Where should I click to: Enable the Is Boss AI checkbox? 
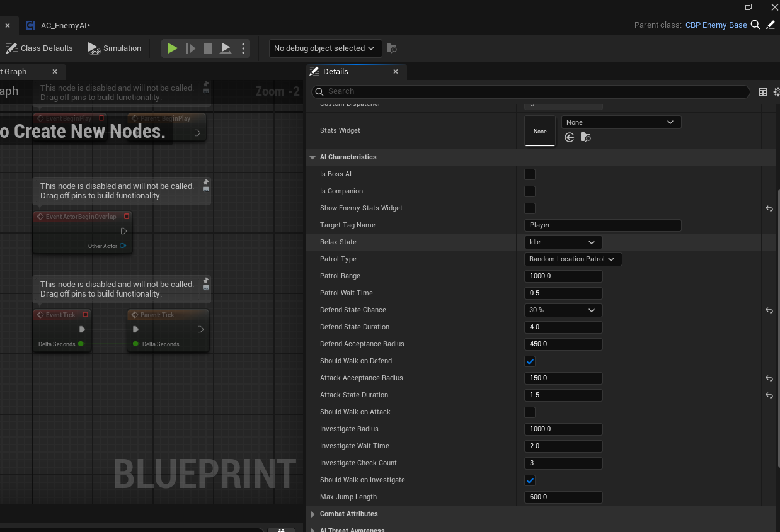coord(529,174)
